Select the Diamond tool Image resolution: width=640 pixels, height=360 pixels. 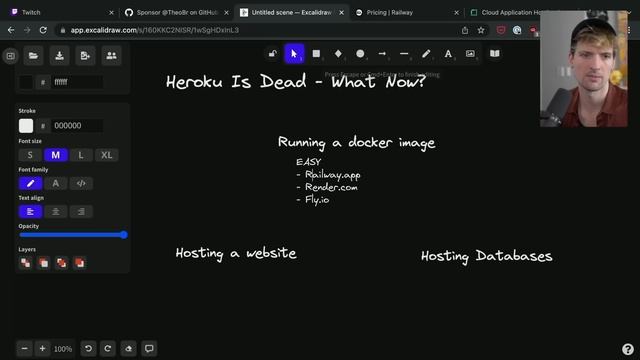(x=338, y=54)
